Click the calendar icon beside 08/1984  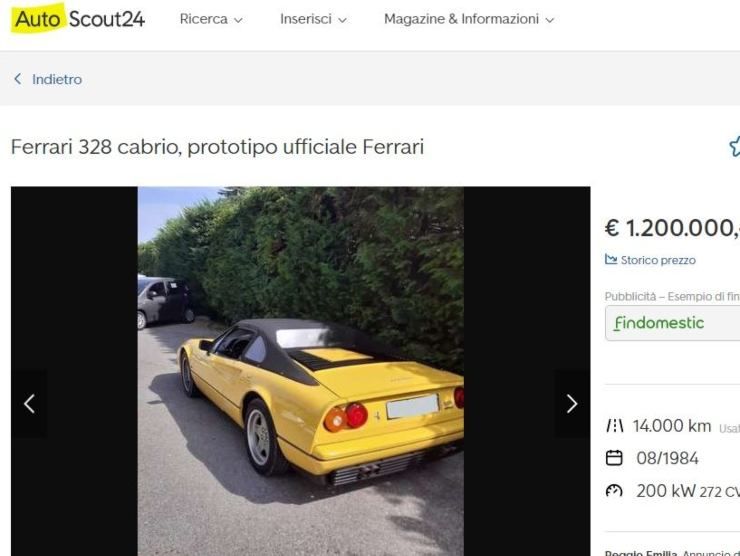(x=614, y=458)
